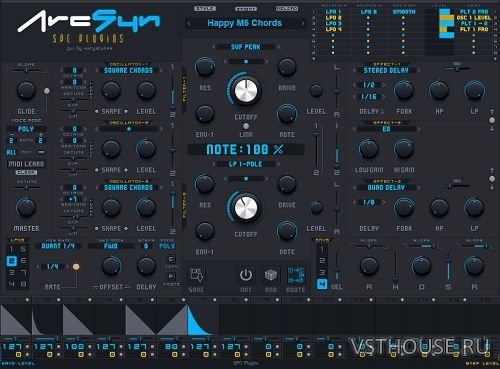Toggle the Glide mode dot switch
This screenshot has width=500, height=369.
coord(47,91)
